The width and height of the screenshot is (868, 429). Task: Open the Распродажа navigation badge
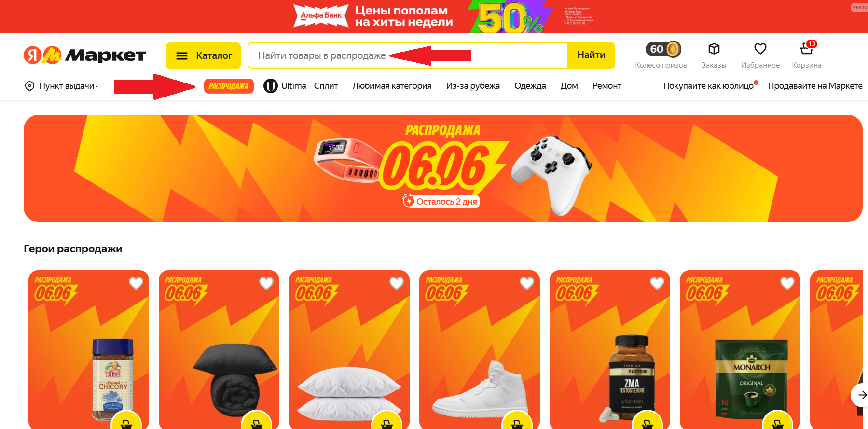[x=229, y=86]
